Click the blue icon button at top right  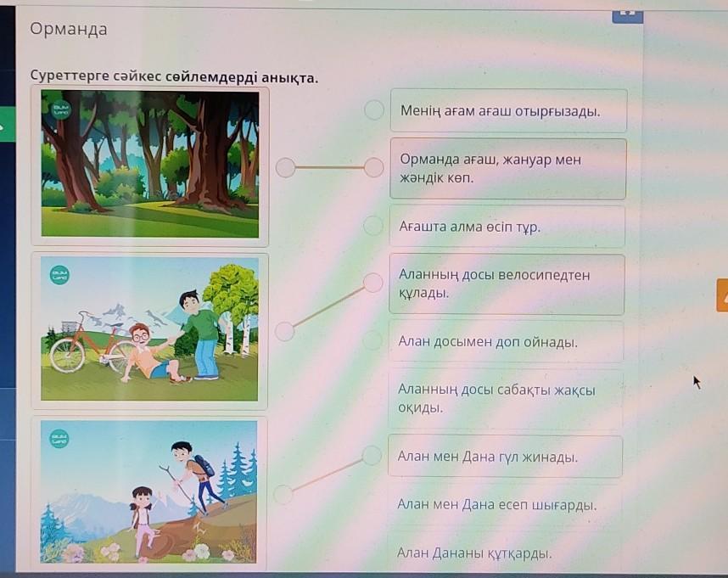627,15
